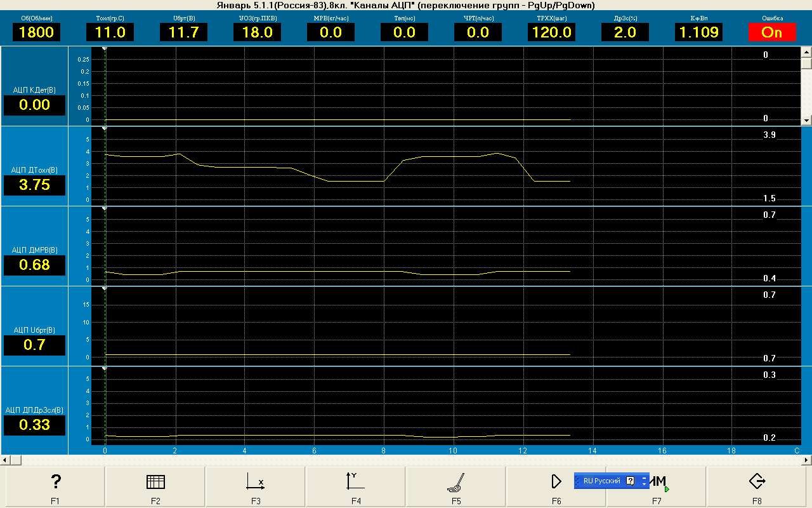
Task: Open the table view with the F2 button
Action: [155, 488]
